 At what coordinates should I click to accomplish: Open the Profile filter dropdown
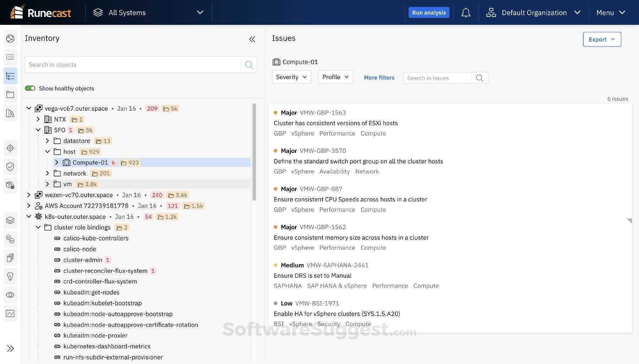coord(335,77)
